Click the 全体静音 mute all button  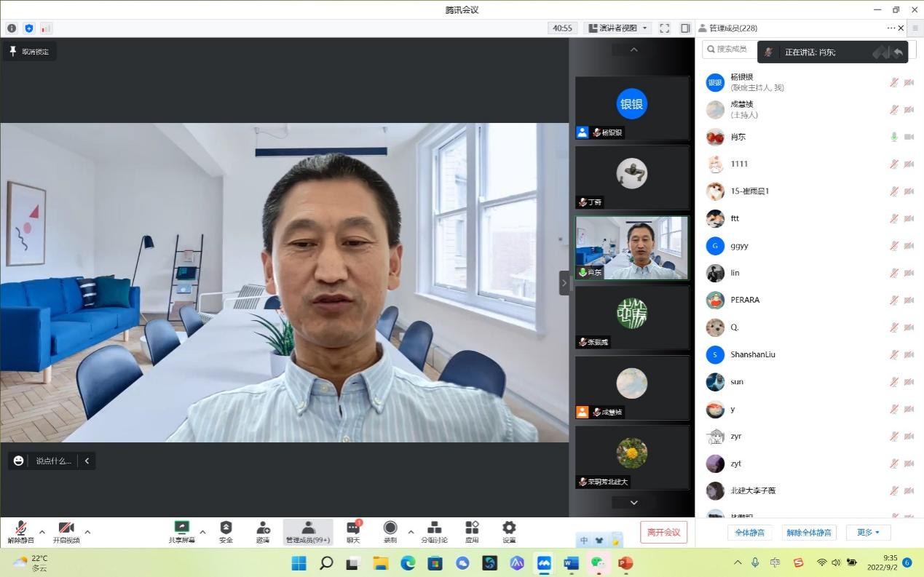point(749,533)
